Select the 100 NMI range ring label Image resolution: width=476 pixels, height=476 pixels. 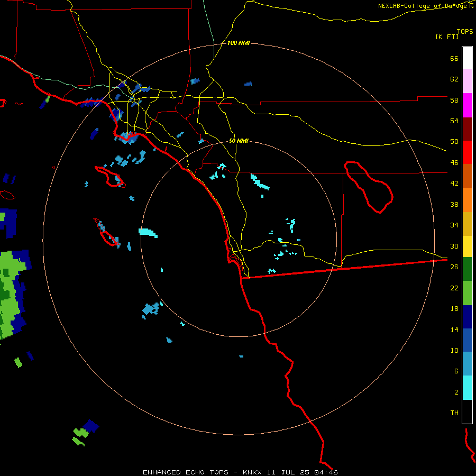[x=239, y=43]
